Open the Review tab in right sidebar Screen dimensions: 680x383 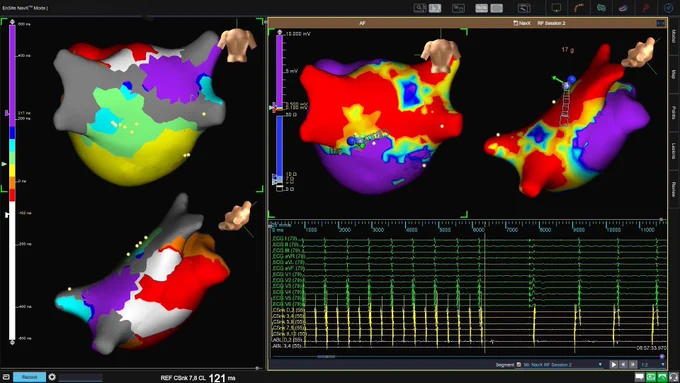[673, 189]
